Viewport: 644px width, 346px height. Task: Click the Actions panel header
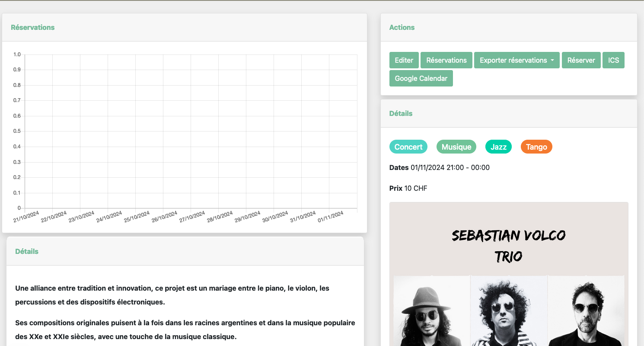[x=402, y=27]
